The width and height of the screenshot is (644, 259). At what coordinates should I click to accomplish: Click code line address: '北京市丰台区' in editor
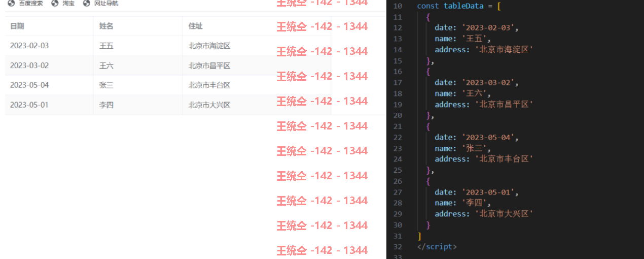[x=484, y=159]
